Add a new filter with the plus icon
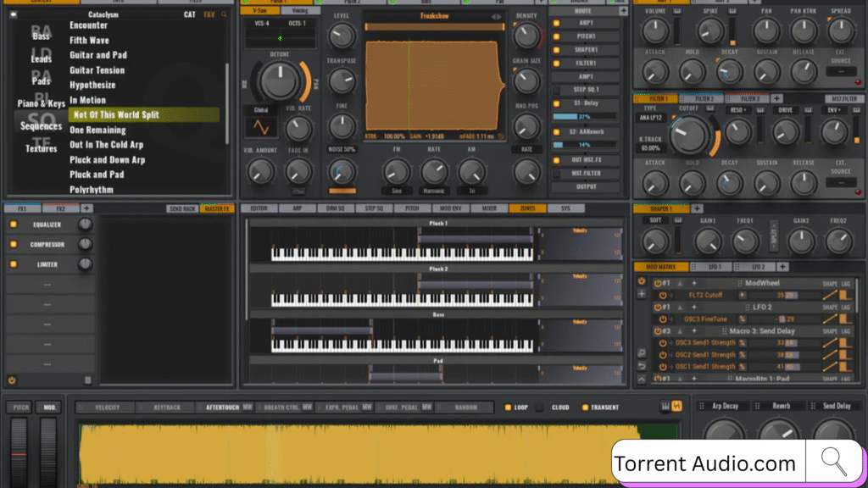Screen dimensions: 868x488 (776, 99)
